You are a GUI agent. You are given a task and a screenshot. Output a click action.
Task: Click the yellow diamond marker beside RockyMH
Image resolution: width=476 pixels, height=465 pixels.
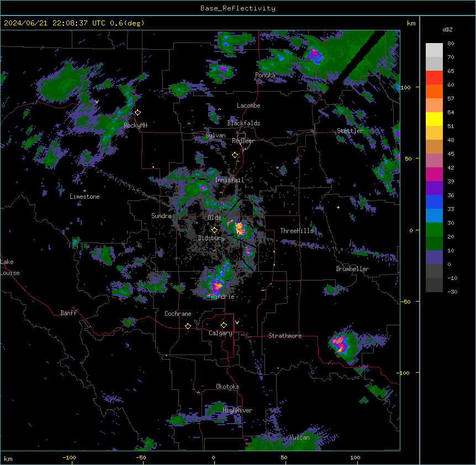coord(138,113)
